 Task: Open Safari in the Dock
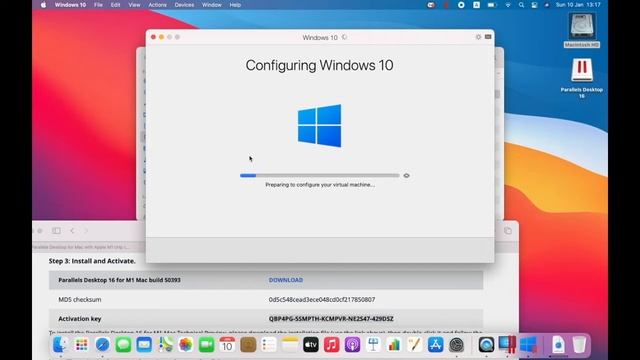(x=102, y=345)
